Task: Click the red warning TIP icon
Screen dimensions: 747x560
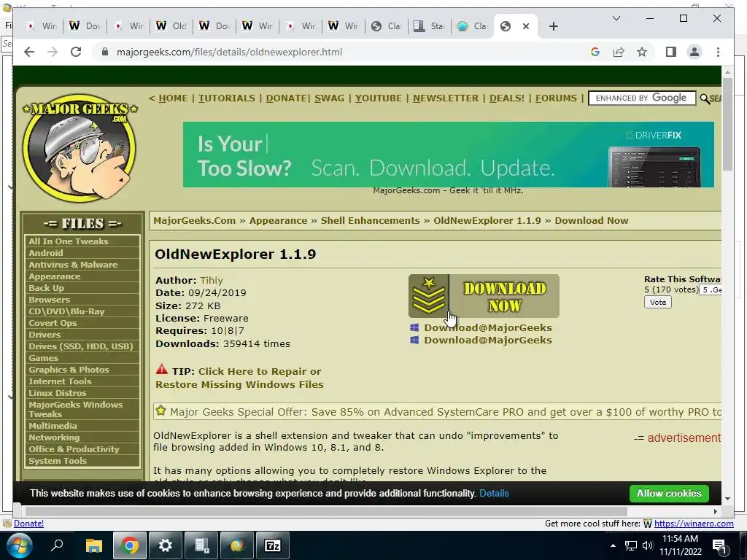Action: [x=161, y=370]
